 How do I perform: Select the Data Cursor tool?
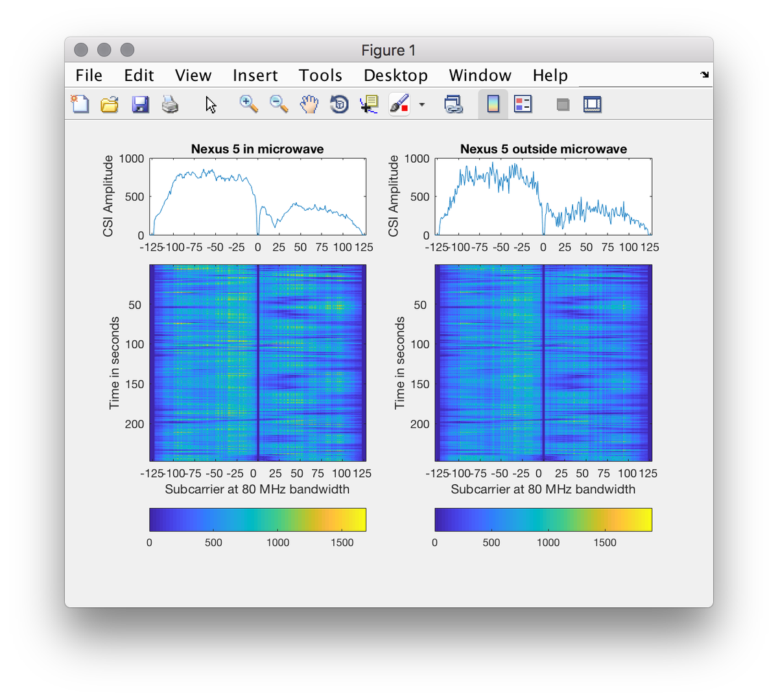(369, 104)
